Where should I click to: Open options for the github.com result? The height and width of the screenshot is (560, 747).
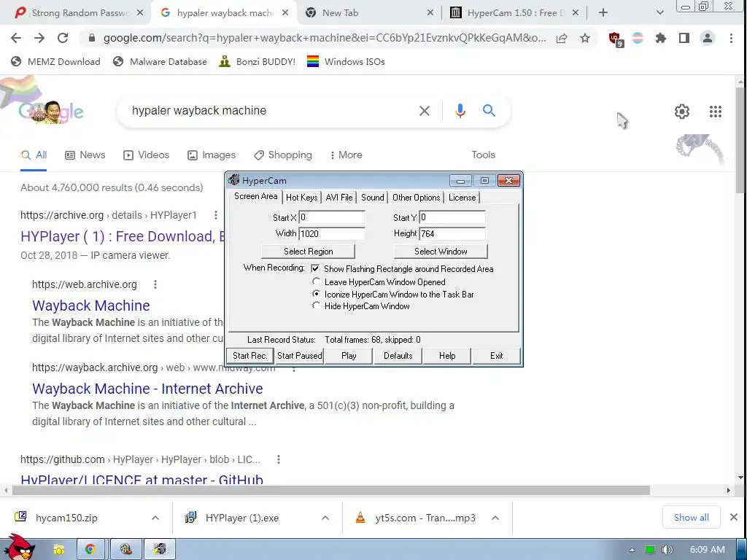pyautogui.click(x=278, y=459)
